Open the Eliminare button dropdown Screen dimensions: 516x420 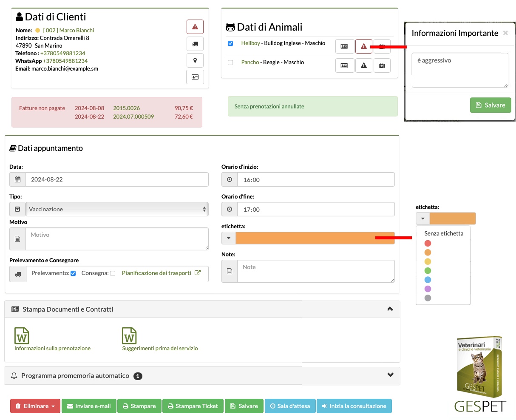point(35,406)
